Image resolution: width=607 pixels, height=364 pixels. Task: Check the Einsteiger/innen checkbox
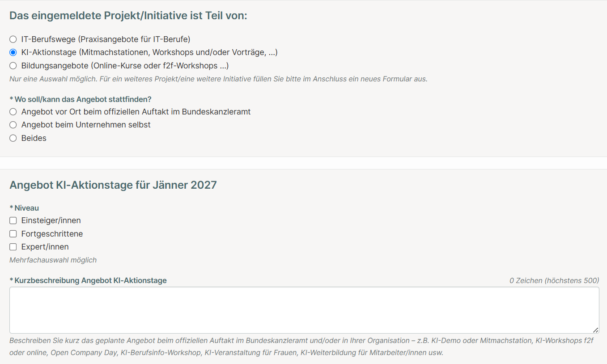13,220
